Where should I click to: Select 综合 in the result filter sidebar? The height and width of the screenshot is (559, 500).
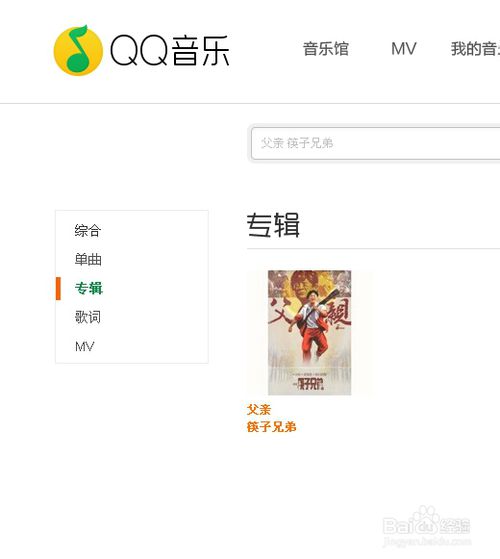tap(88, 230)
